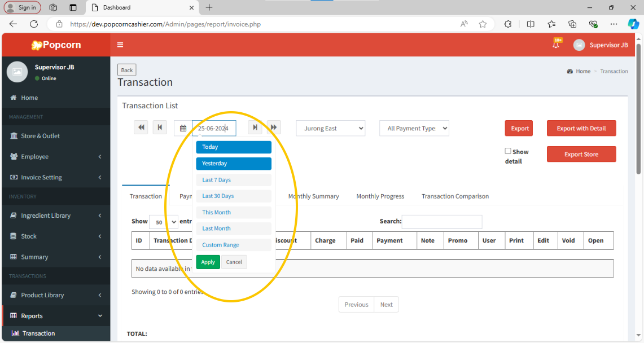
Task: Open browser extensions puzzle icon
Action: (x=508, y=24)
